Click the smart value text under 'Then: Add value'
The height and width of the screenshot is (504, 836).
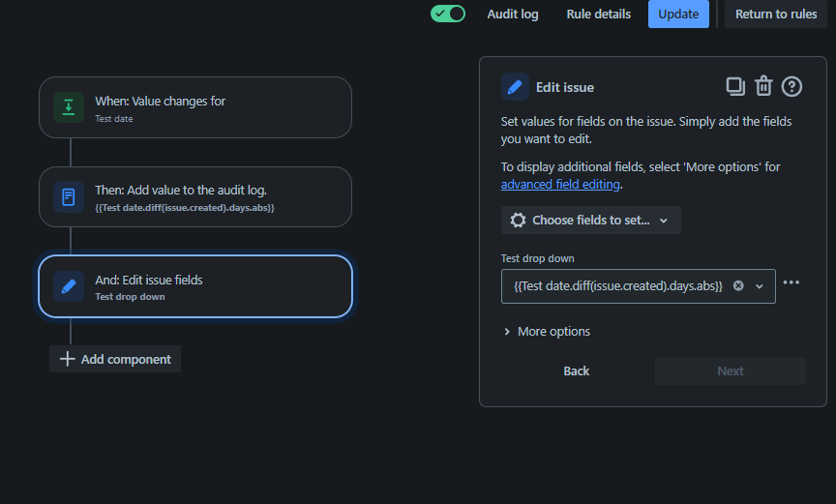[x=185, y=208]
